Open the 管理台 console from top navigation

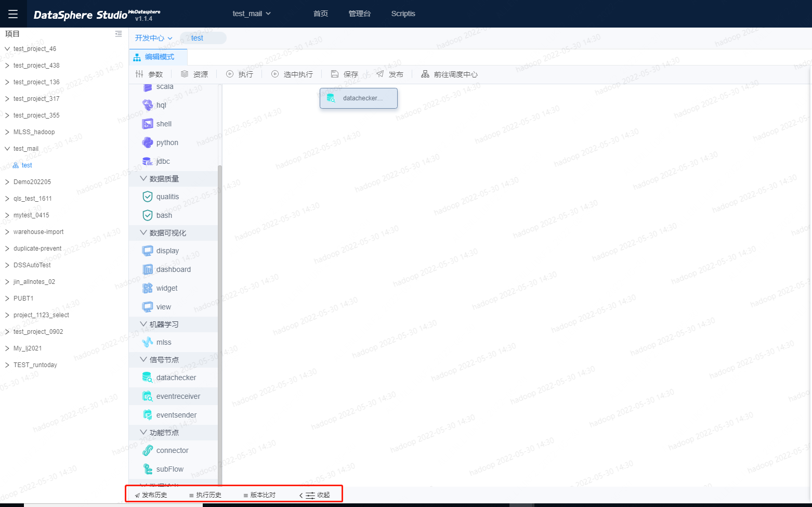(x=360, y=14)
